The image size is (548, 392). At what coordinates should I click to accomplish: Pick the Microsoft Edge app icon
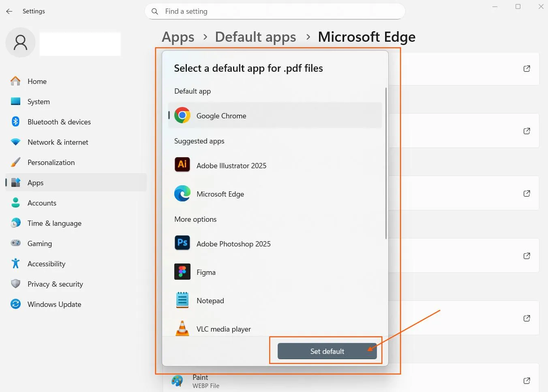182,193
